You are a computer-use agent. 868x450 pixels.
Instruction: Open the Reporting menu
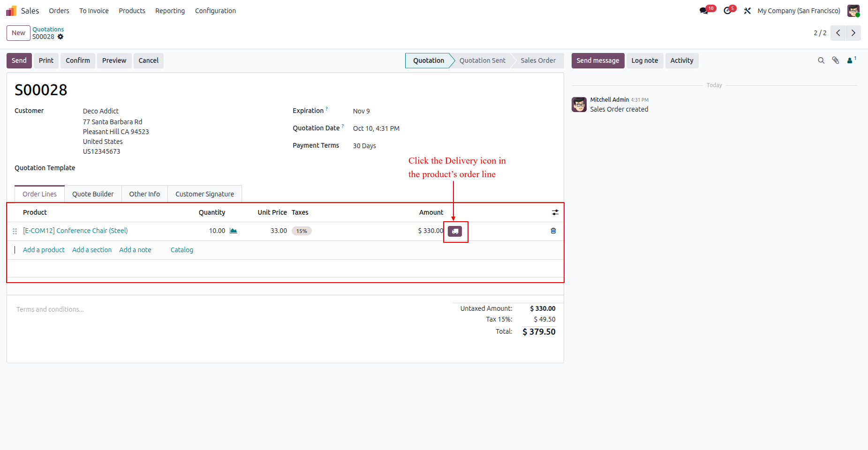click(170, 10)
